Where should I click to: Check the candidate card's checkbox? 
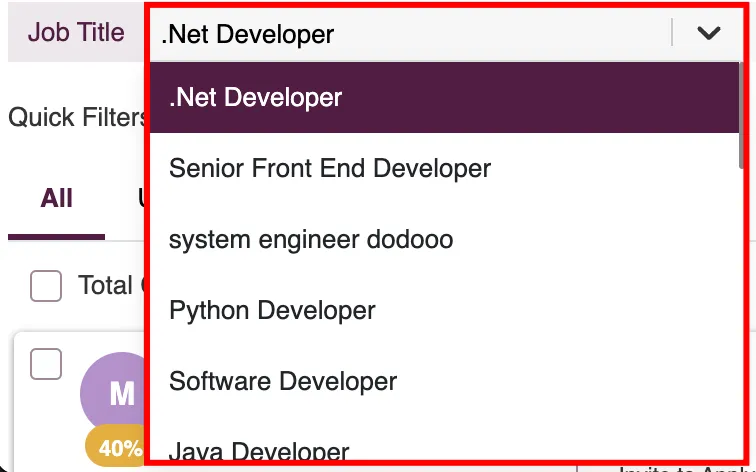[46, 364]
